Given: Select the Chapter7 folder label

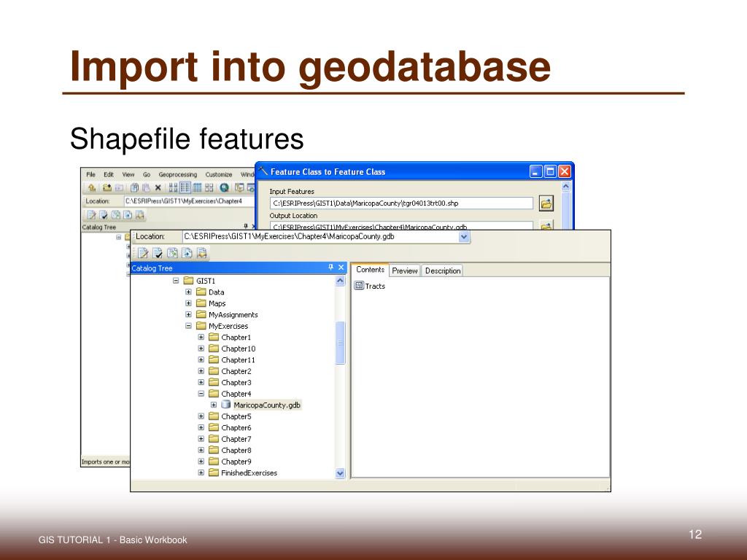Looking at the screenshot, I should click(x=236, y=439).
